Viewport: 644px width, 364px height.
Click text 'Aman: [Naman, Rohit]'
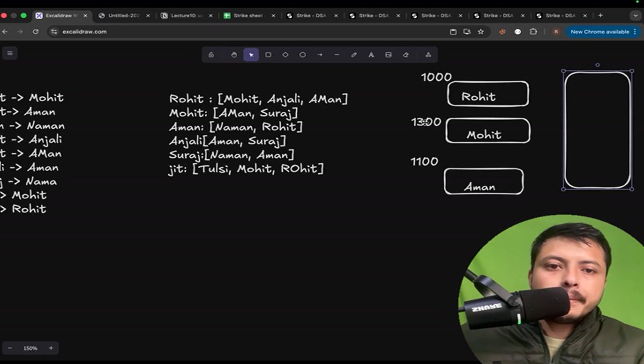236,127
